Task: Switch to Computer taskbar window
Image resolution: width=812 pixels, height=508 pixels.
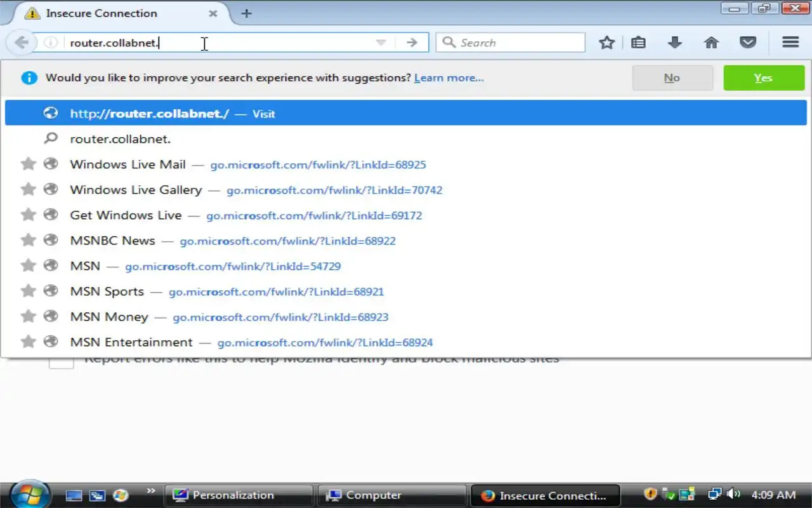Action: [x=391, y=495]
